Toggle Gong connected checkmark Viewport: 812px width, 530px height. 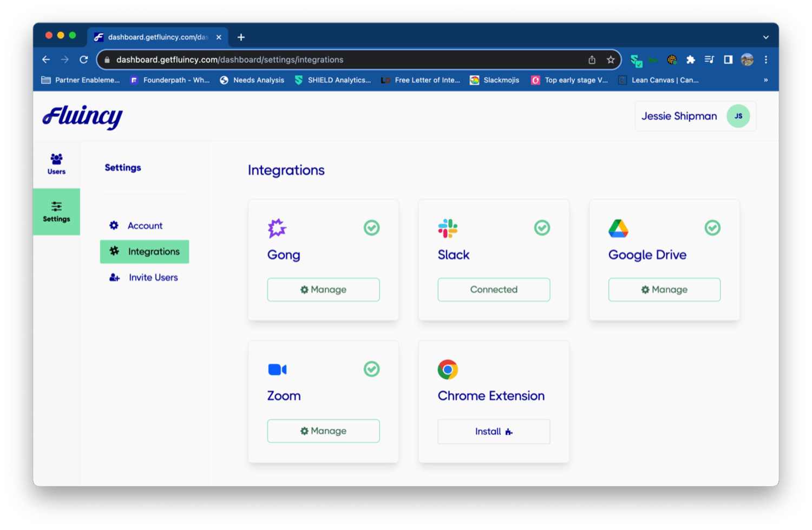coord(371,228)
